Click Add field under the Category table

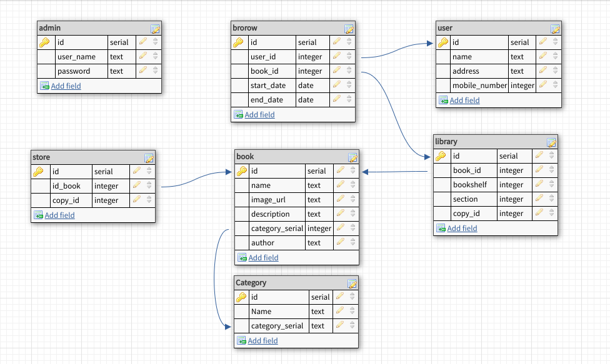tap(262, 341)
